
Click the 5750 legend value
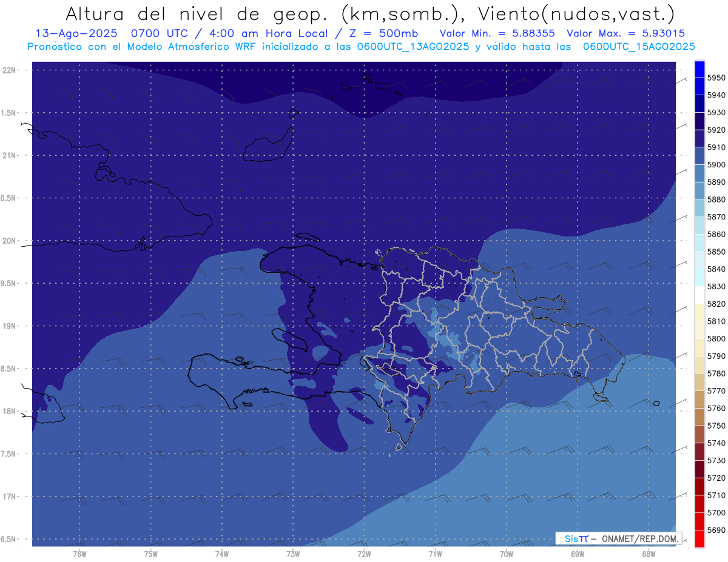click(x=716, y=426)
